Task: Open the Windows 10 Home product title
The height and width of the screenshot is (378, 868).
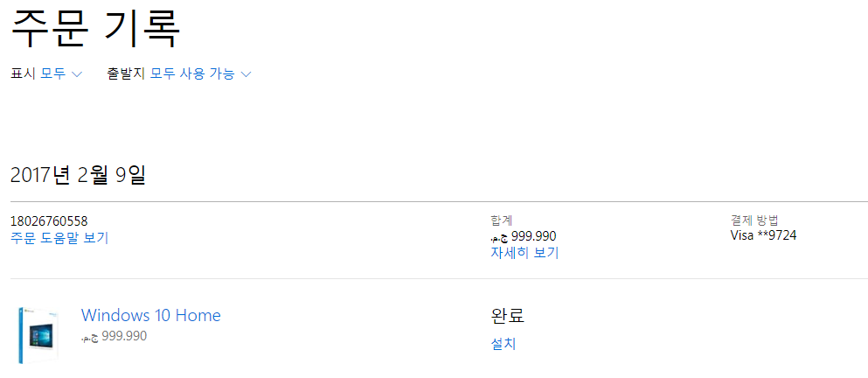Action: 150,315
